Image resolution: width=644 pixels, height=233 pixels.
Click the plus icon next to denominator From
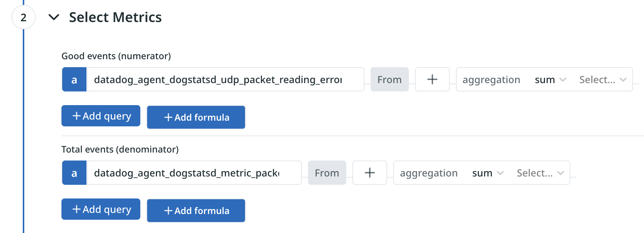369,173
